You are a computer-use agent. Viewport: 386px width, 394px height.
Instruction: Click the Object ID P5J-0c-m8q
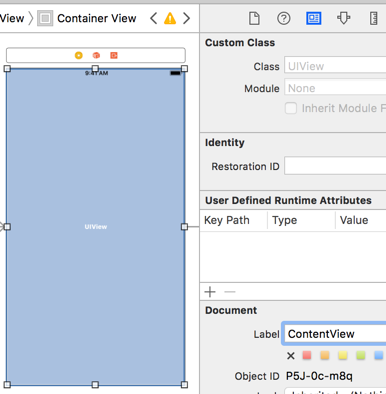(x=319, y=376)
